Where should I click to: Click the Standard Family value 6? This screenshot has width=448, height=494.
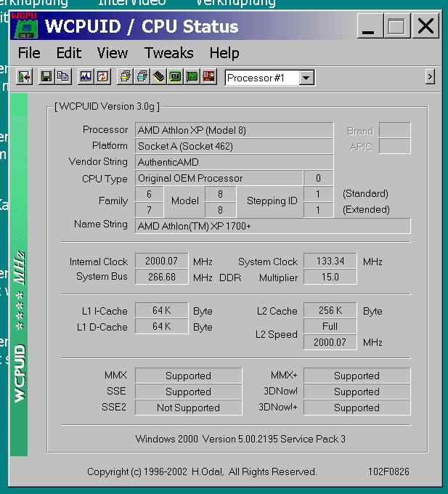[149, 194]
